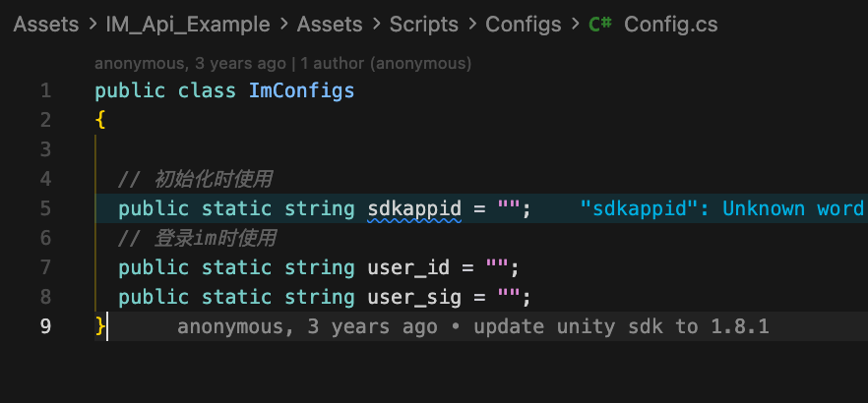
Task: Click line number 1 in the gutter
Action: pos(45,91)
